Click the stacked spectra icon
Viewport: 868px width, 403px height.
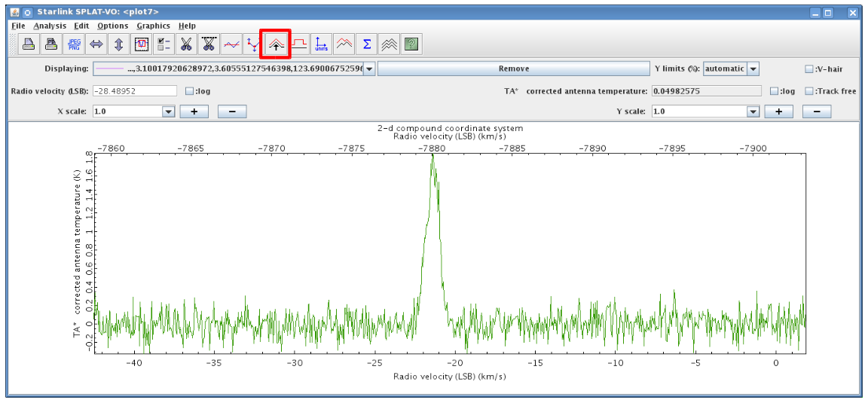click(x=389, y=44)
